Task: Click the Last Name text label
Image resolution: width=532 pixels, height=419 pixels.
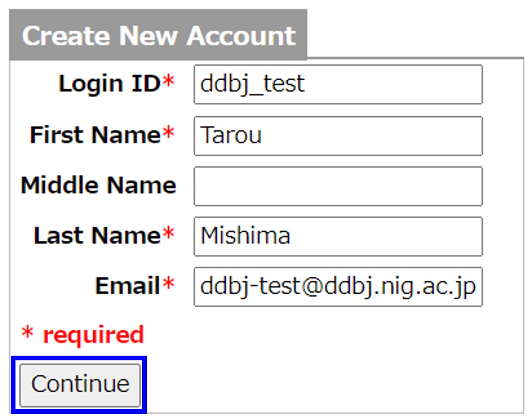Action: (x=97, y=236)
